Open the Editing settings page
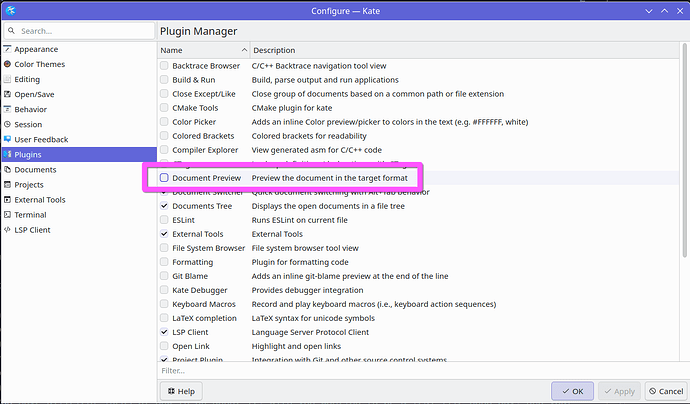This screenshot has width=690, height=404. pyautogui.click(x=79, y=79)
